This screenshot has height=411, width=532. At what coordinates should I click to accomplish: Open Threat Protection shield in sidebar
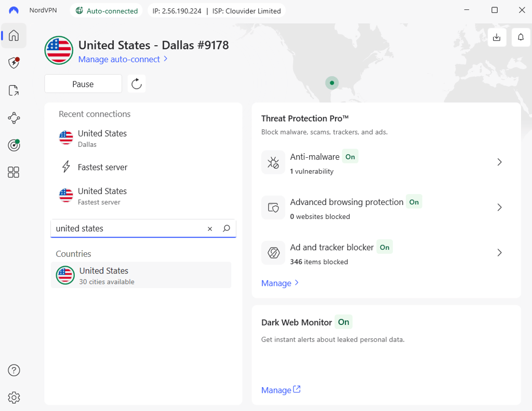pos(14,63)
